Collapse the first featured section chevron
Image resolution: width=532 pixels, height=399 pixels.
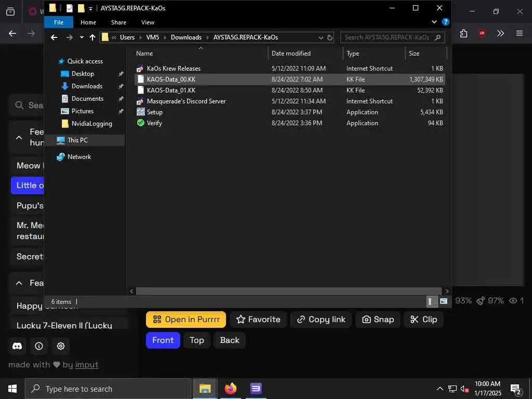pyautogui.click(x=19, y=137)
